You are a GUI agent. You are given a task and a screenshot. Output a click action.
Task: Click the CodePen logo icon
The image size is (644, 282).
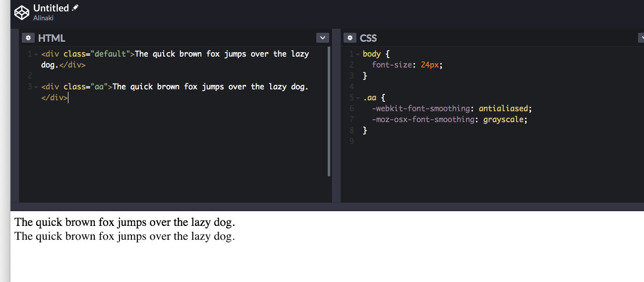point(21,12)
